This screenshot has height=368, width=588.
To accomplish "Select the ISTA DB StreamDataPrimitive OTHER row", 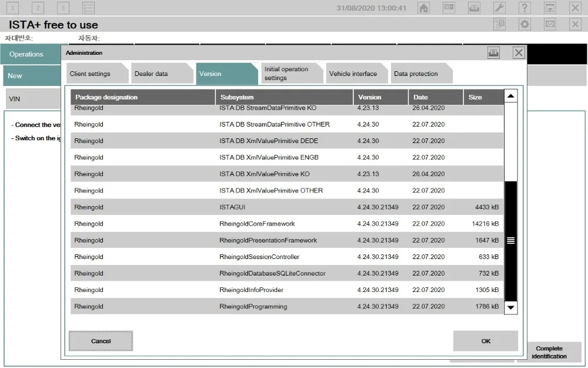I will point(287,124).
